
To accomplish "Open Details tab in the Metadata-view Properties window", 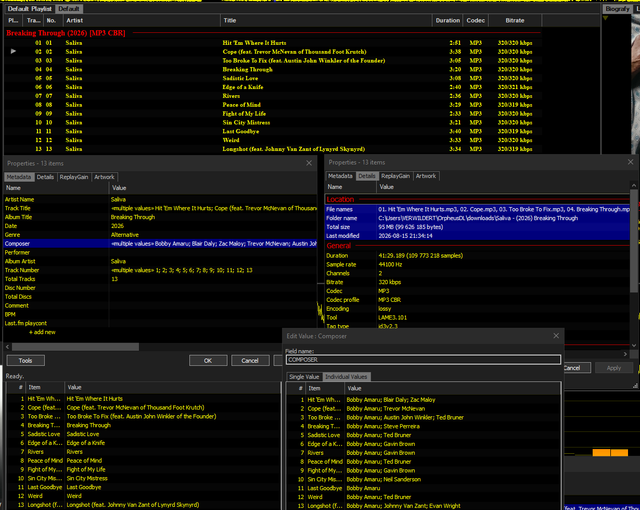I will pyautogui.click(x=45, y=177).
